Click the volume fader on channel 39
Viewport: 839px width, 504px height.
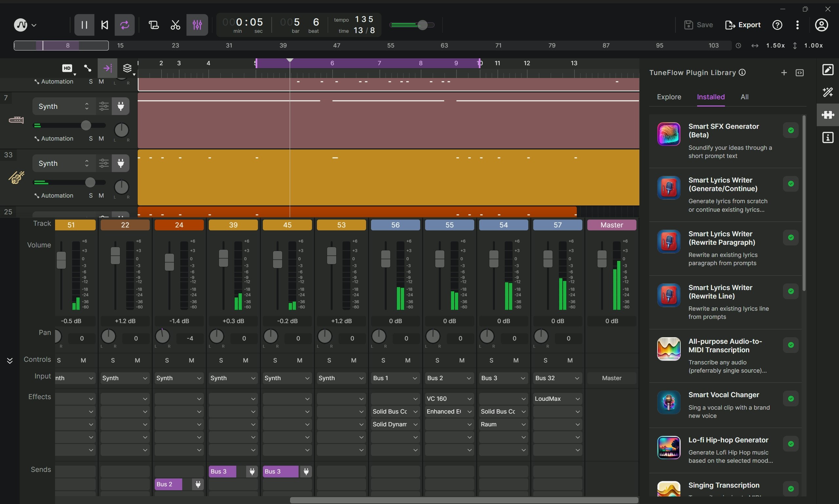point(223,258)
